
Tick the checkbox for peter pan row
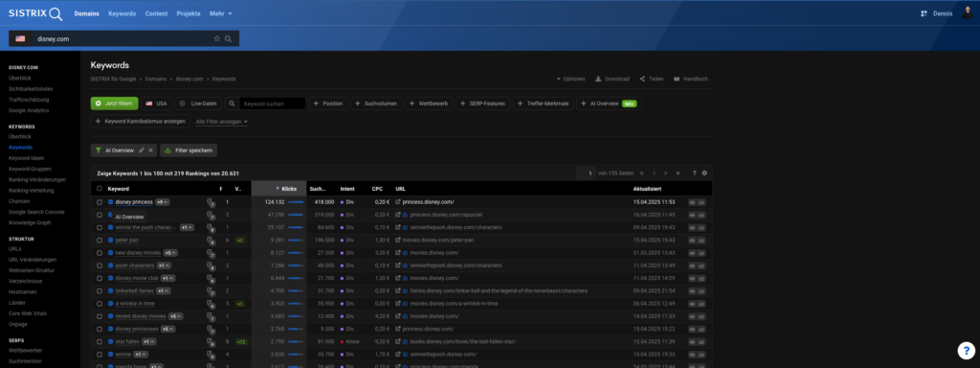tap(100, 240)
